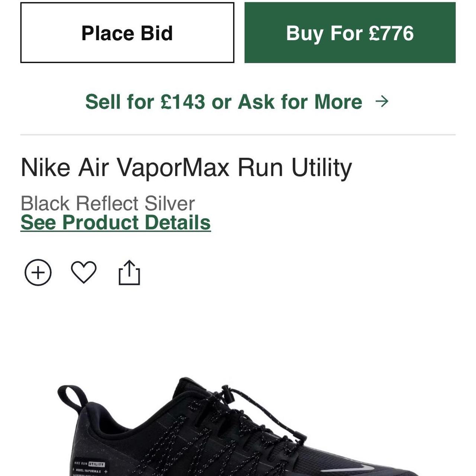Select the Nike Air VaporMax Run Utility title
This screenshot has height=476, width=476.
coord(186,167)
